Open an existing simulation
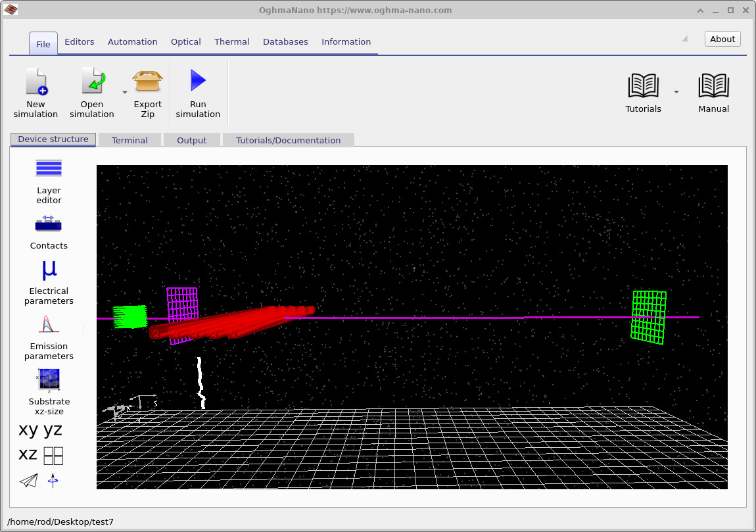This screenshot has width=756, height=532. click(x=91, y=91)
